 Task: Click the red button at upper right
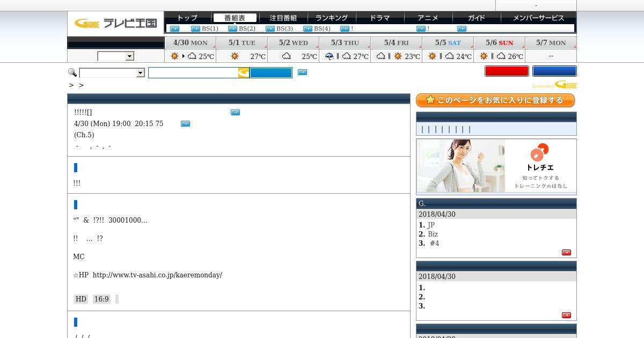(507, 71)
